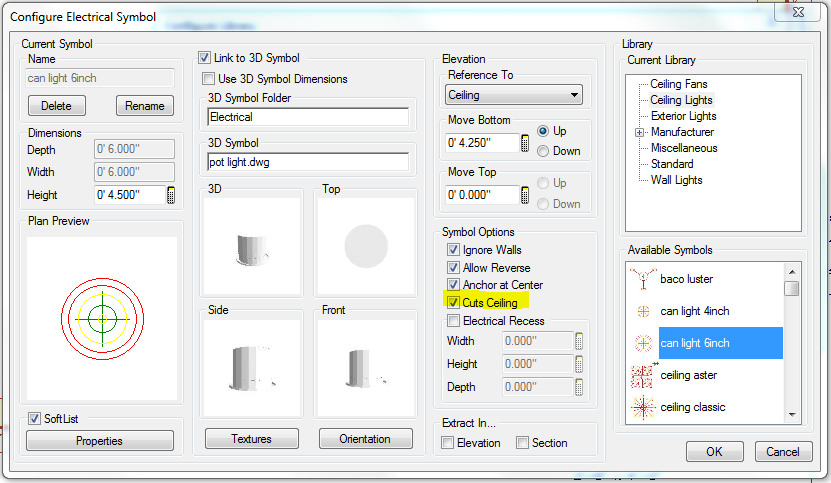This screenshot has height=483, width=831.
Task: Toggle Link to 3D Symbol checkbox
Action: coord(205,58)
